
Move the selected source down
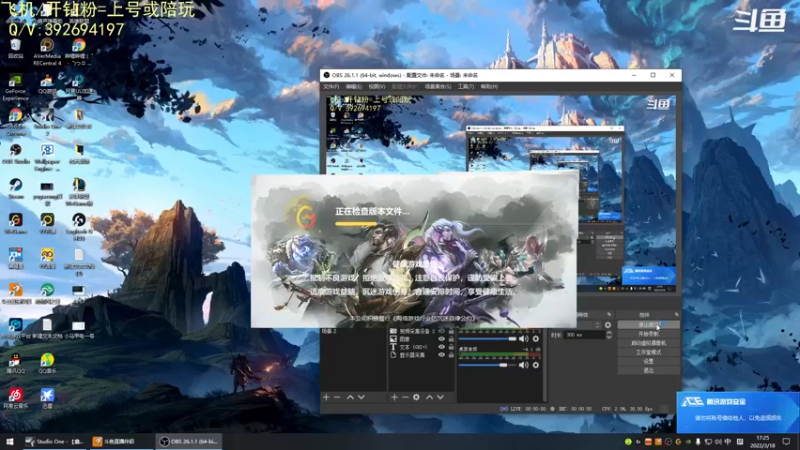(440, 397)
